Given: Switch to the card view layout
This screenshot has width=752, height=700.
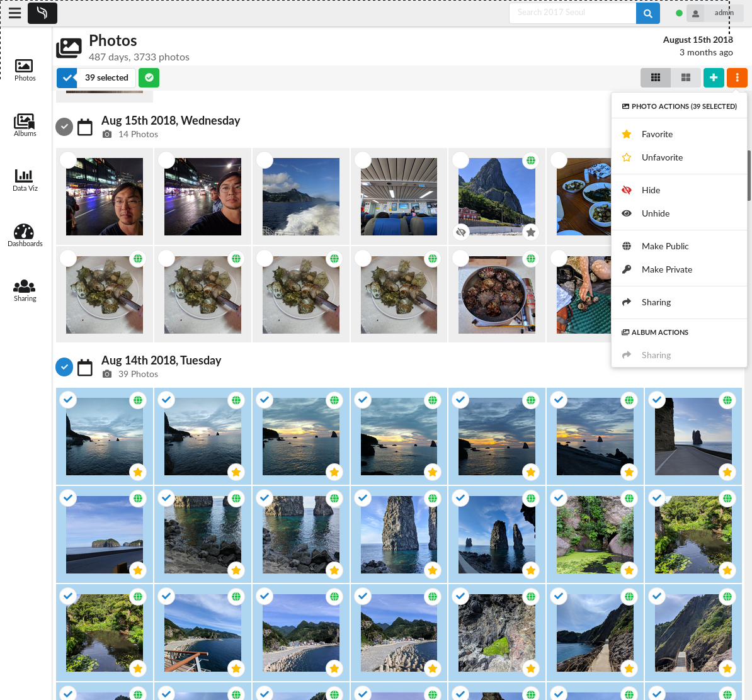Looking at the screenshot, I should (x=685, y=77).
